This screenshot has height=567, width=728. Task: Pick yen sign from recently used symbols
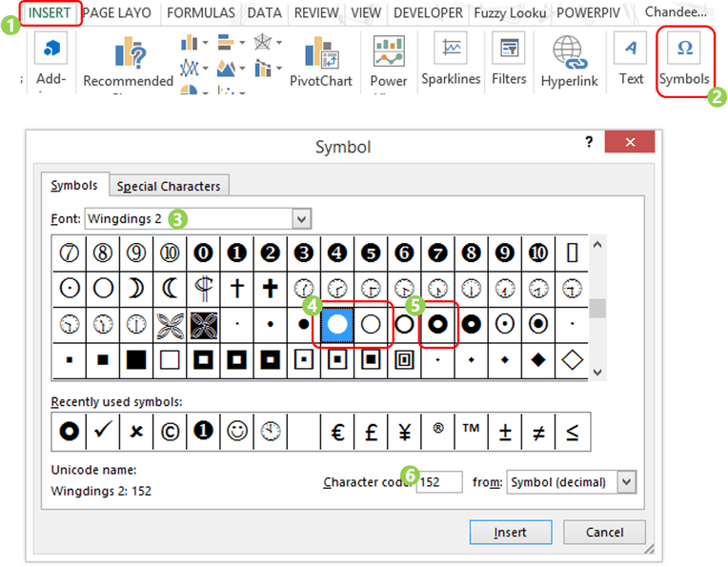coord(404,432)
